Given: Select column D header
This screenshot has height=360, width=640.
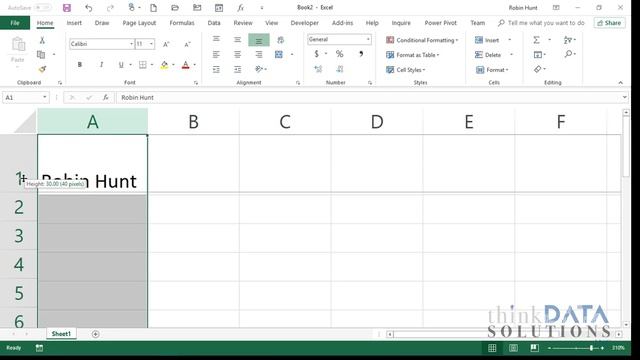Looking at the screenshot, I should (377, 122).
